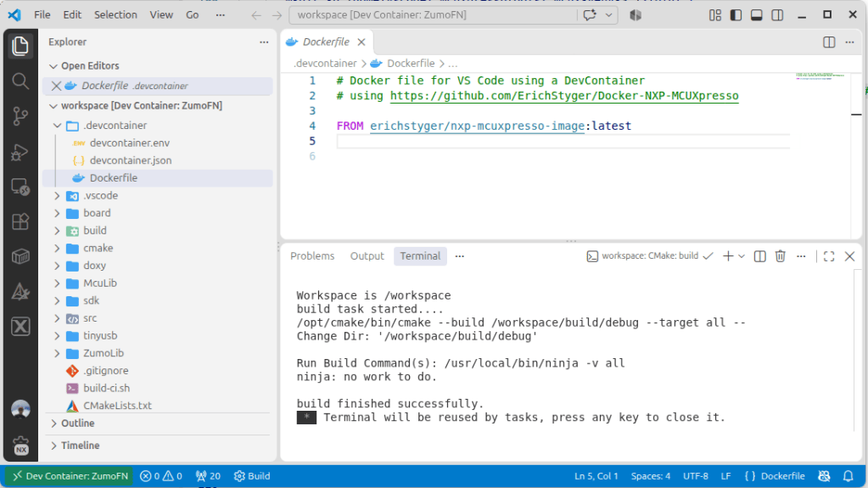Open the Go menu

coord(192,15)
